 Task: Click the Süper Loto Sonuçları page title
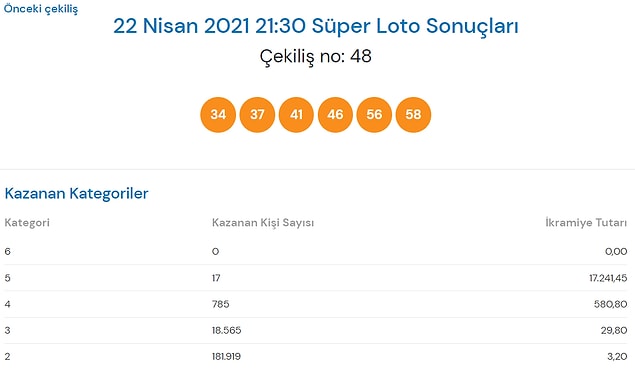coord(316,26)
